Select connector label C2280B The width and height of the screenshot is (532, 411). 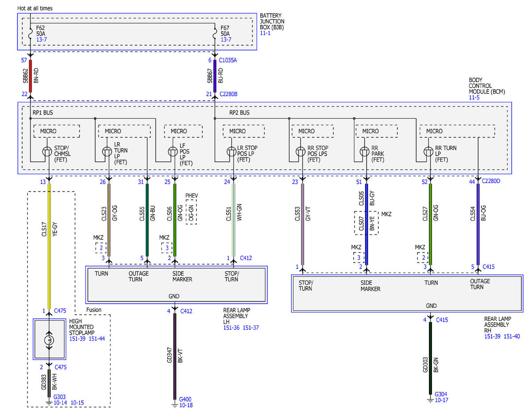[228, 94]
